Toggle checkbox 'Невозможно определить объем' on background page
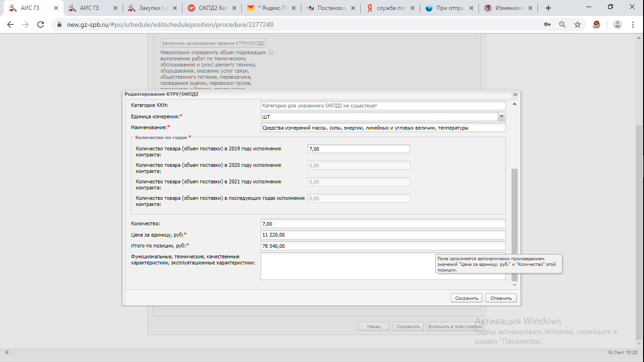This screenshot has height=362, width=644. 271,52
